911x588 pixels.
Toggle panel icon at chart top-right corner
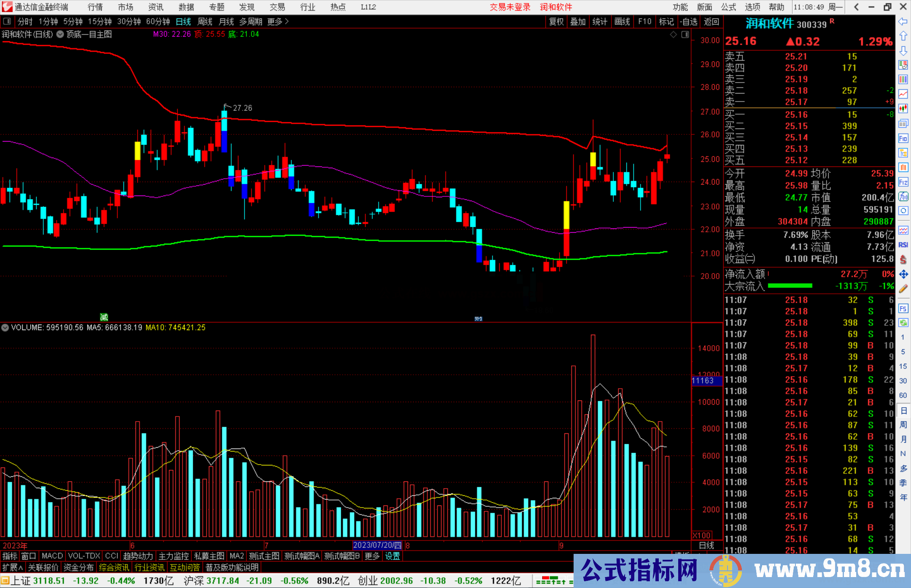(685, 35)
